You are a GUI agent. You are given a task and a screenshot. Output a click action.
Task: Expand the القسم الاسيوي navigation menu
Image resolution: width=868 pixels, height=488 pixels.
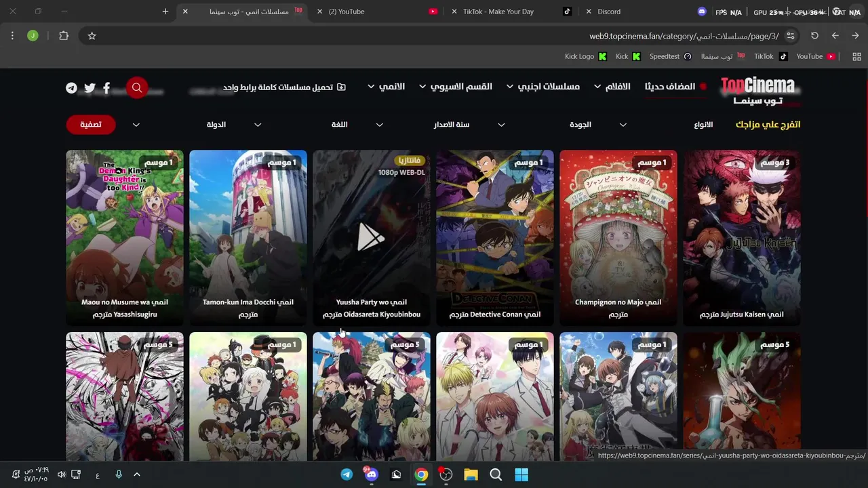[x=456, y=87]
